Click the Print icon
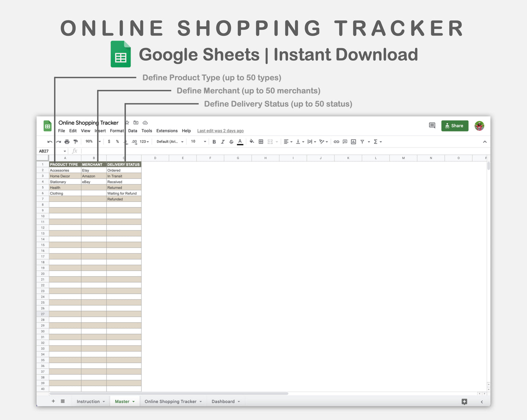 [x=67, y=141]
